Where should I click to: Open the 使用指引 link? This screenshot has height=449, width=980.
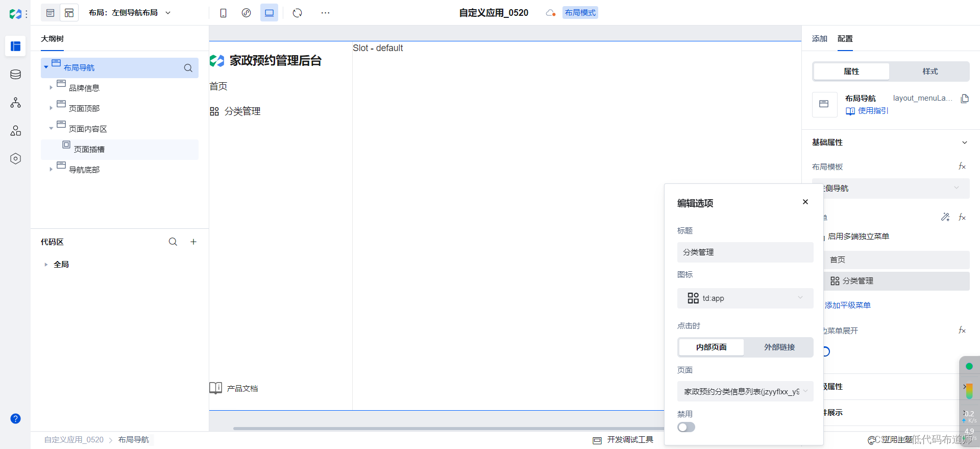867,111
